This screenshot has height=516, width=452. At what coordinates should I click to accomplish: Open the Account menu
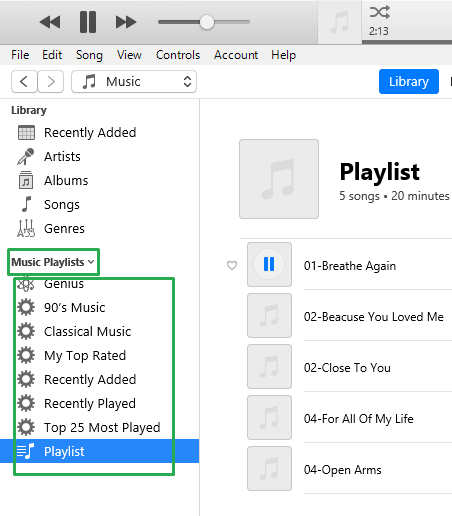point(236,55)
